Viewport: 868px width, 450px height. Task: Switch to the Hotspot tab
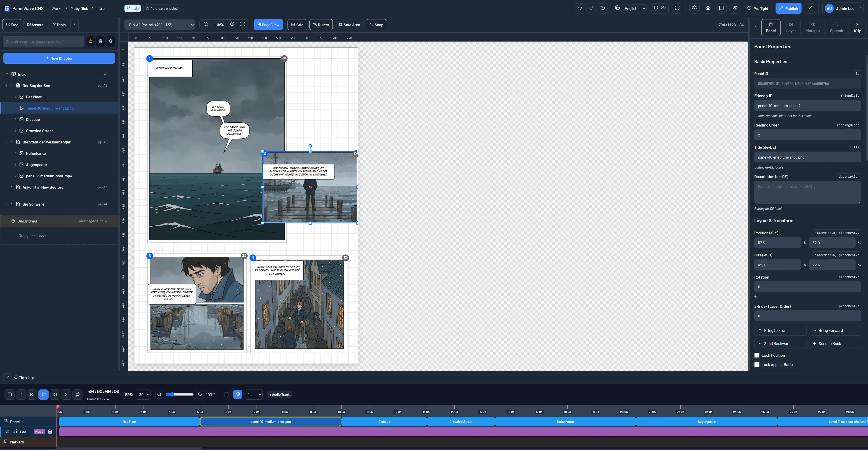tap(813, 28)
